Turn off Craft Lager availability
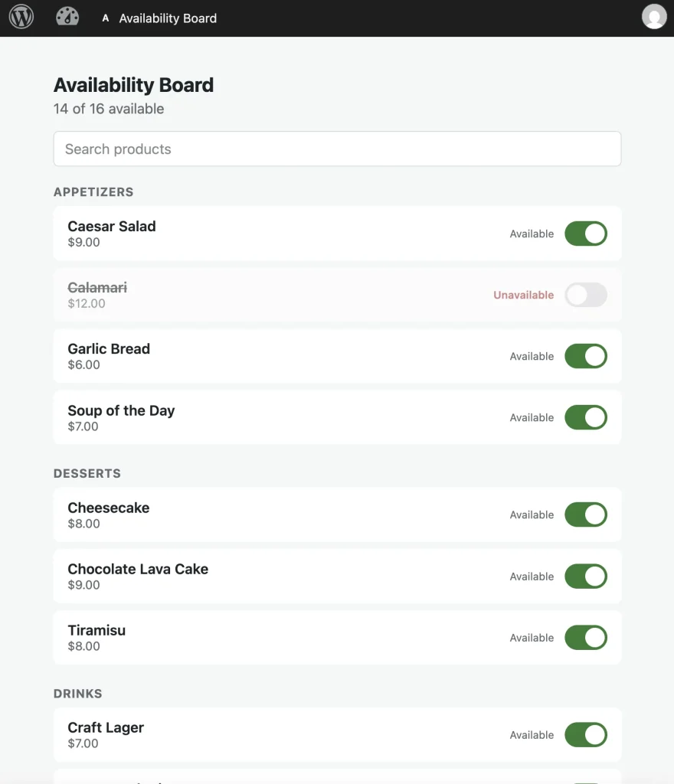Viewport: 674px width, 784px height. pyautogui.click(x=585, y=734)
